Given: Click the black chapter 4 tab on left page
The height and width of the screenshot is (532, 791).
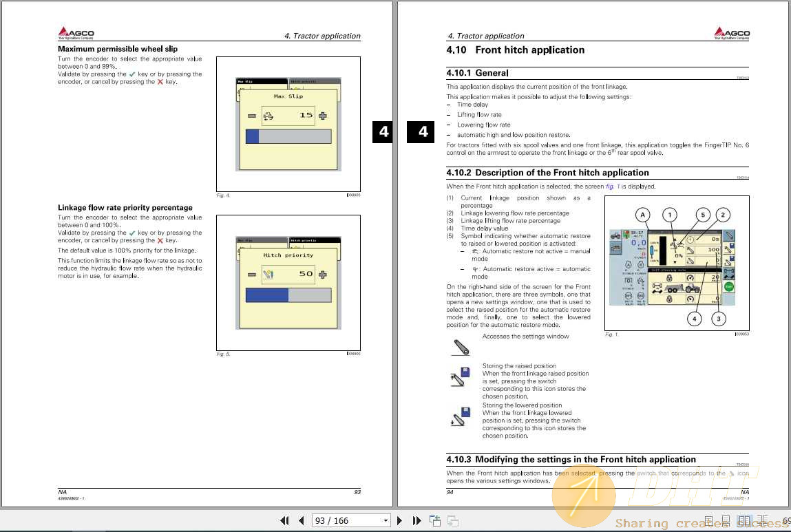Looking at the screenshot, I should point(383,131).
